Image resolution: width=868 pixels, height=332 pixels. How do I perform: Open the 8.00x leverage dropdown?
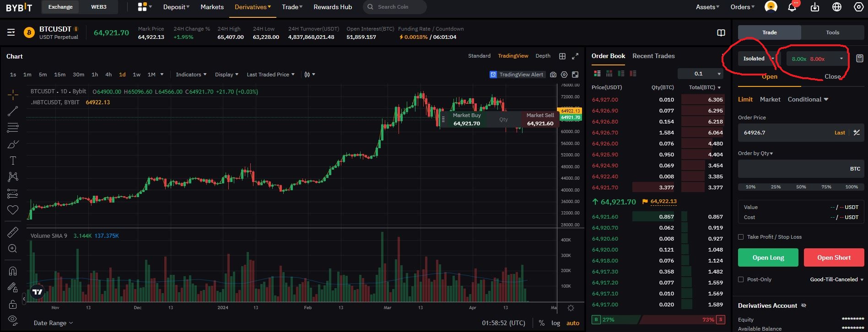[x=817, y=59]
